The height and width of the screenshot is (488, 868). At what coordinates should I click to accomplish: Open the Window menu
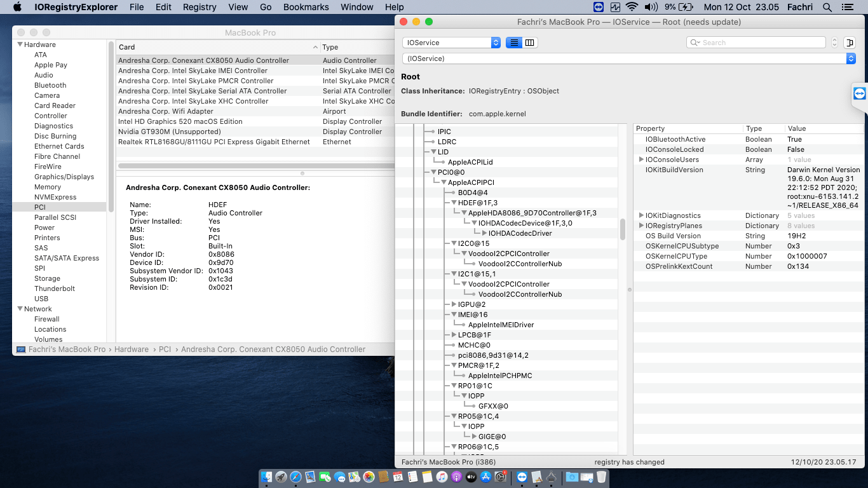point(357,7)
